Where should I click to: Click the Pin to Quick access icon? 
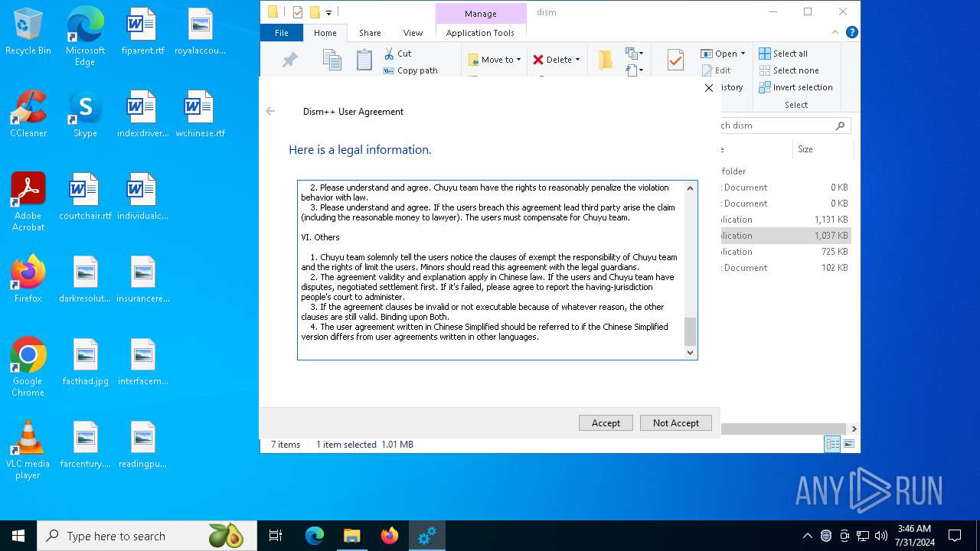pos(289,60)
